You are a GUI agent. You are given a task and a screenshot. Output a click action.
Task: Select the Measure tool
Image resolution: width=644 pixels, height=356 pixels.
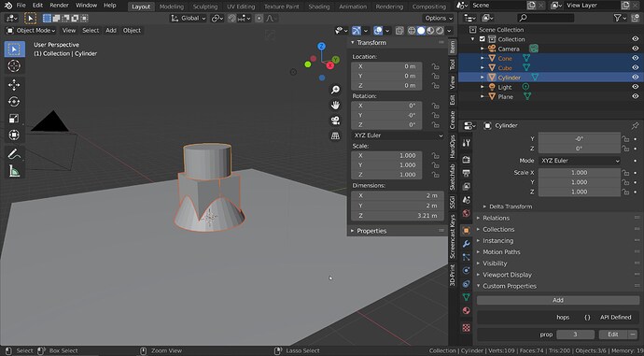(14, 171)
